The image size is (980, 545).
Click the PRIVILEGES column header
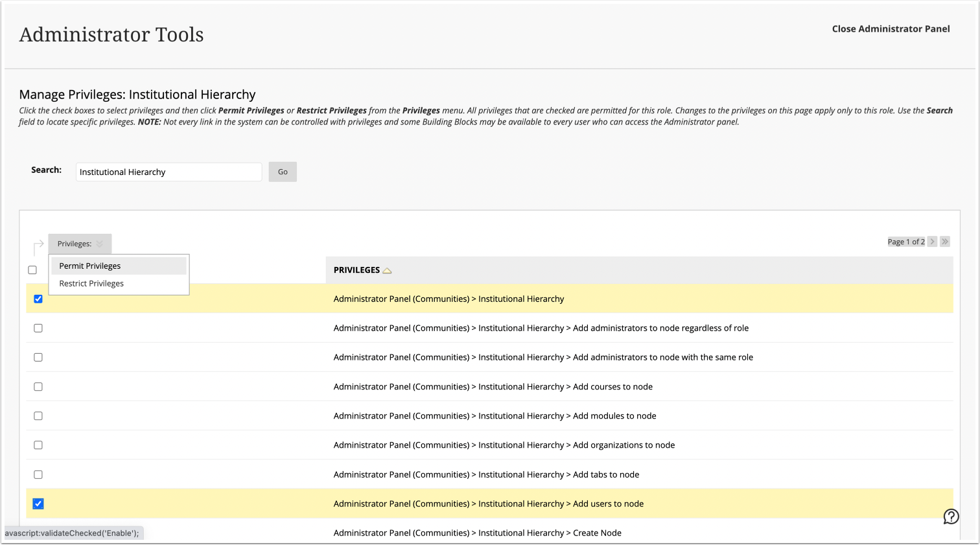click(x=356, y=270)
